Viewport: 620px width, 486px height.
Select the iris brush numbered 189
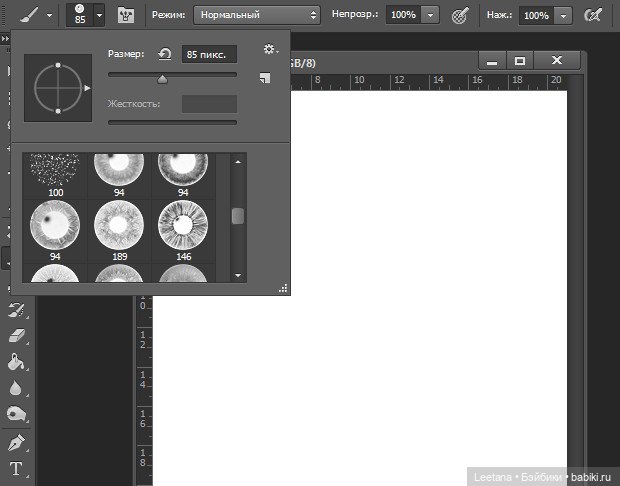(x=119, y=231)
